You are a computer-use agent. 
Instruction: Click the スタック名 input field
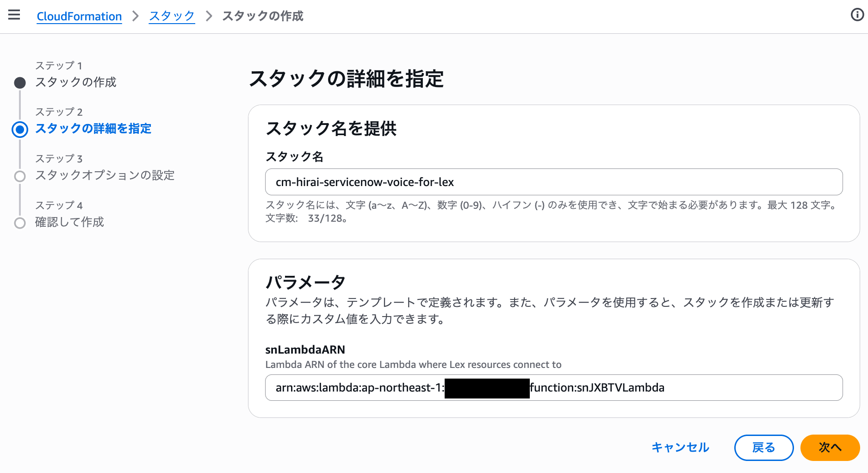tap(554, 182)
